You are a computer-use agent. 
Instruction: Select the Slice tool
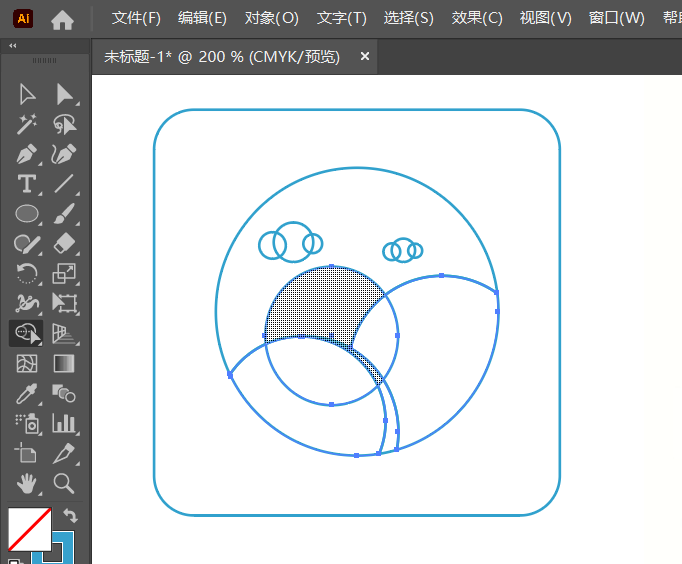pos(64,453)
